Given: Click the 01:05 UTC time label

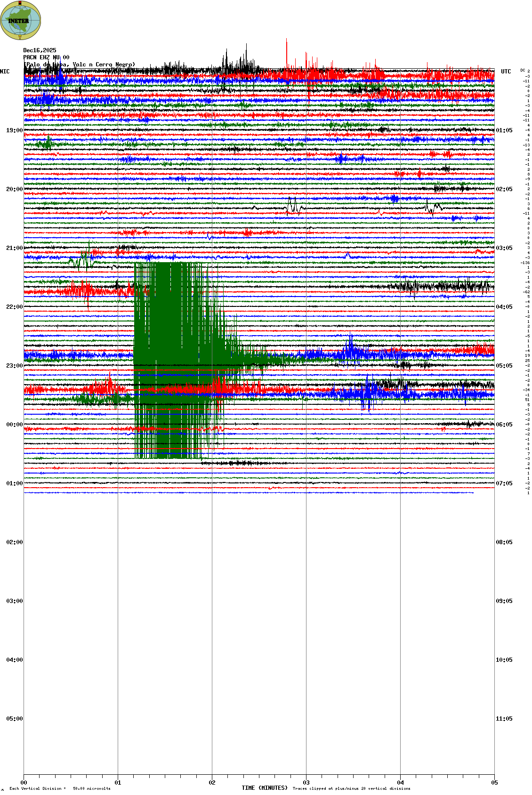Looking at the screenshot, I should (504, 130).
